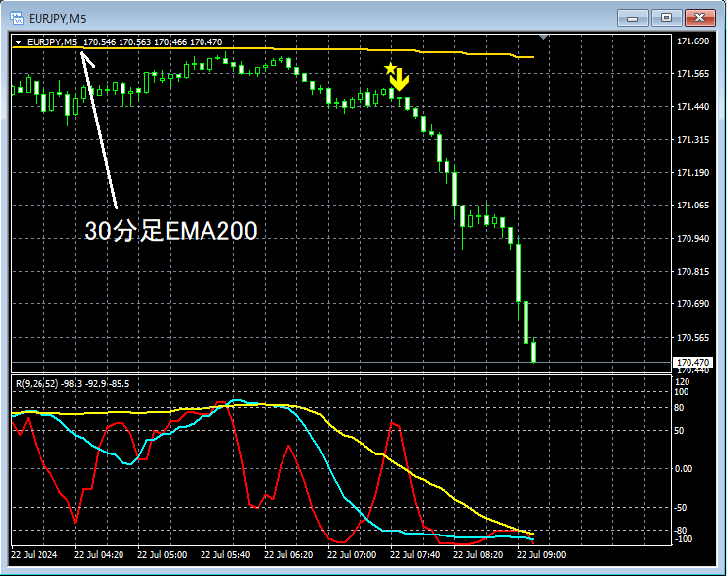728x576 pixels.
Task: Click the 22 Jul 09:00 time label
Action: [x=541, y=555]
